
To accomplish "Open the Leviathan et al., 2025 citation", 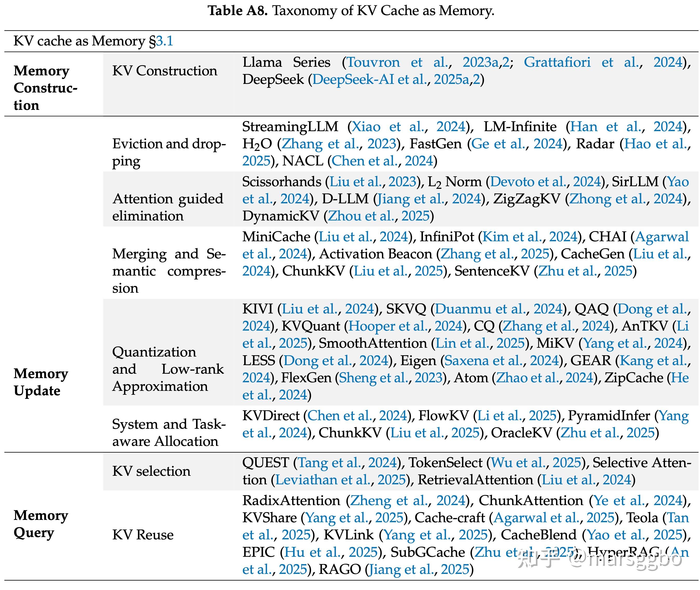I will (340, 480).
